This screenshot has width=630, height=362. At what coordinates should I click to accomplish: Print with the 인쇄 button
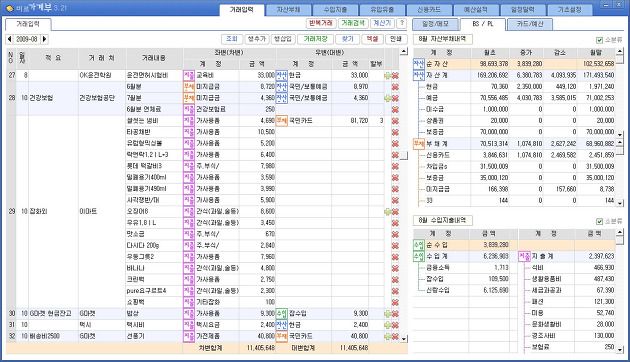[x=396, y=39]
